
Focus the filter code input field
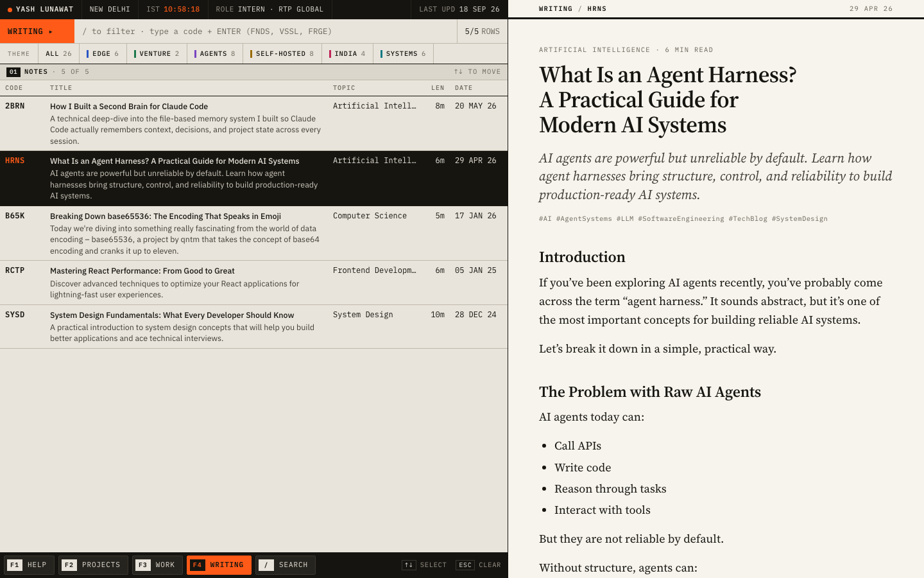pos(266,31)
